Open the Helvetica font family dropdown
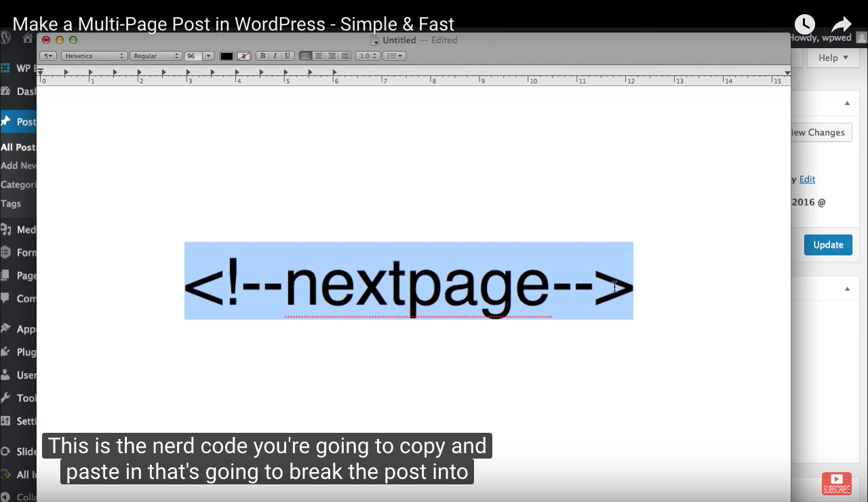The height and width of the screenshot is (502, 868). (x=94, y=56)
